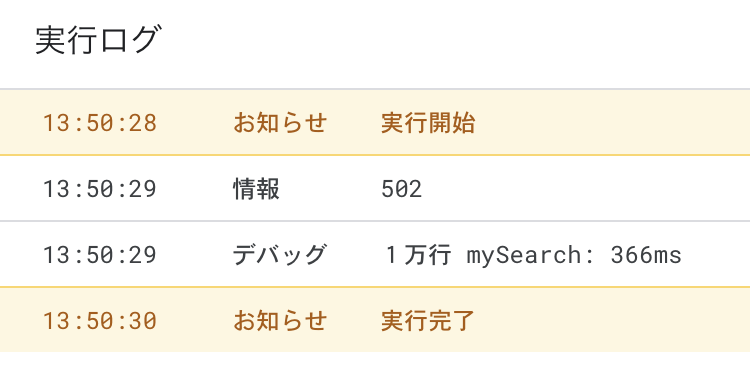Click blank area of 502 row

click(586, 189)
